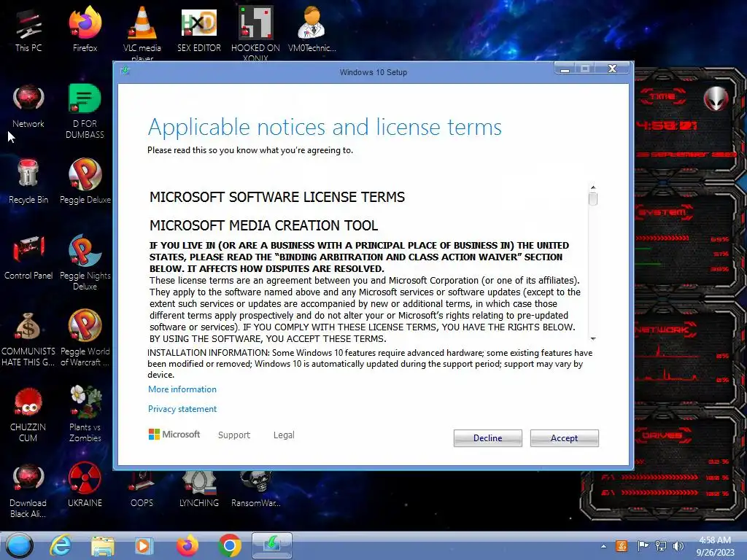747x560 pixels.
Task: Click the LYNCHING desktop icon
Action: pyautogui.click(x=199, y=489)
